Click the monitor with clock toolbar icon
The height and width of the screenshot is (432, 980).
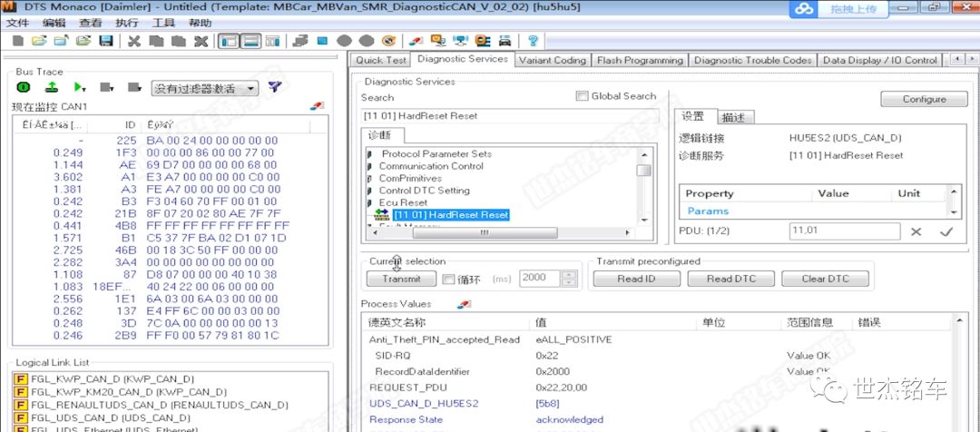(439, 41)
